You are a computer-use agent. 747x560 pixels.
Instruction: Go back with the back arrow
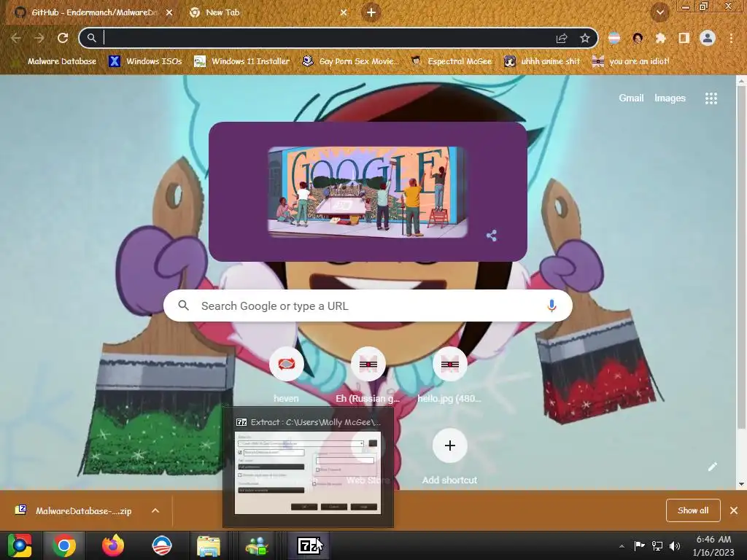pos(16,38)
